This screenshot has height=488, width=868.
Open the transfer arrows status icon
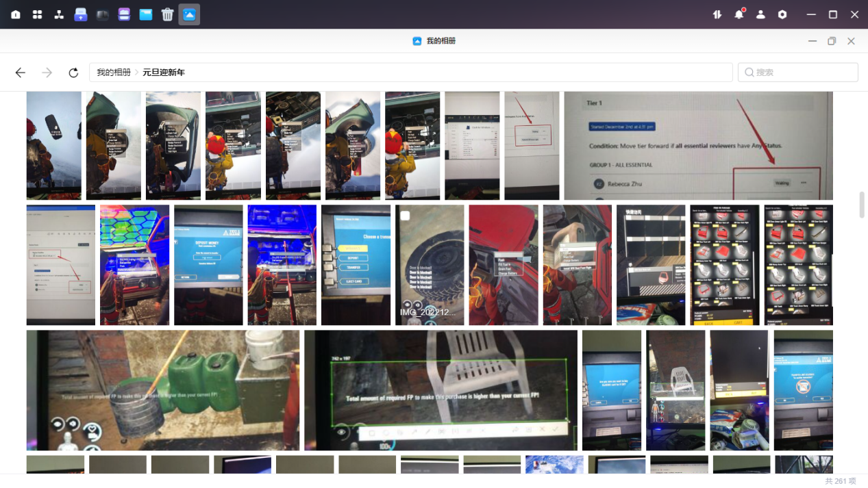tap(717, 14)
